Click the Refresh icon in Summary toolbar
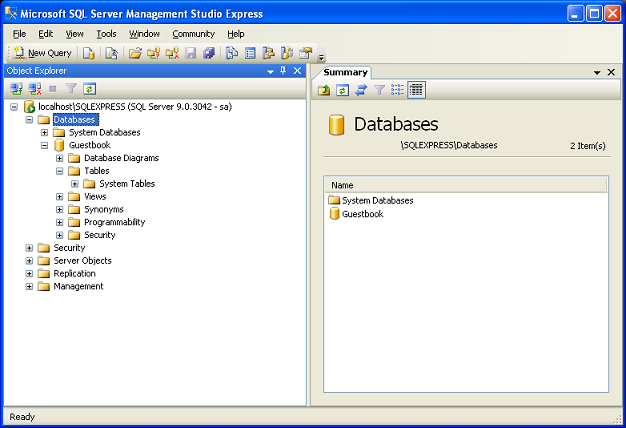This screenshot has height=428, width=626. tap(343, 90)
